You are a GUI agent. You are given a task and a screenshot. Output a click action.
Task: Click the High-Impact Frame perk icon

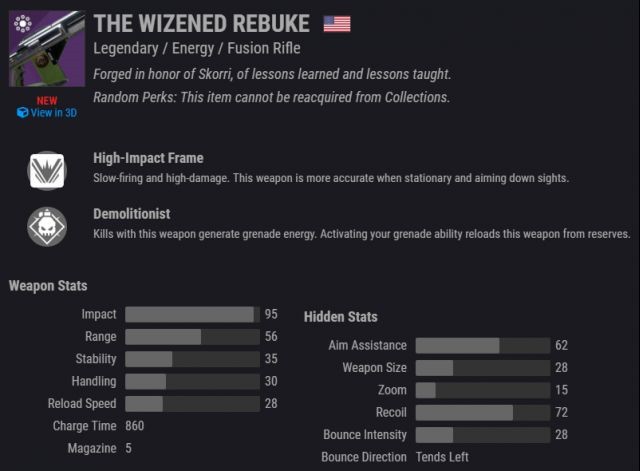[47, 171]
